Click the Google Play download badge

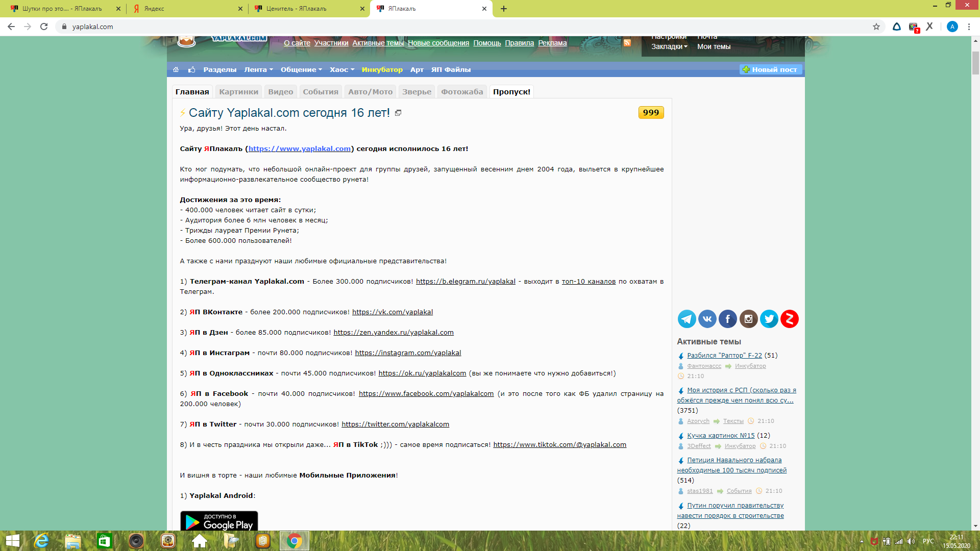(x=219, y=520)
